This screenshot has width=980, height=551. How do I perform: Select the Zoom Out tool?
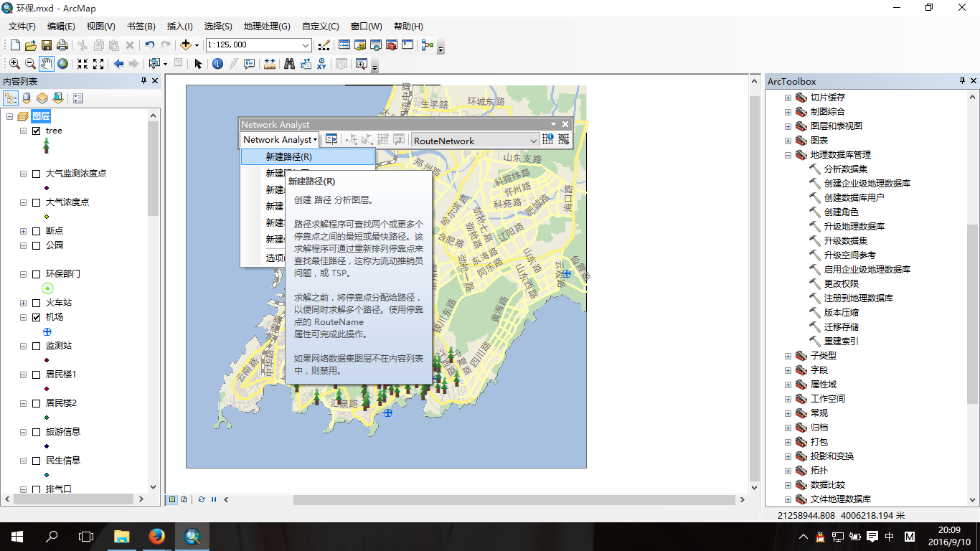(30, 64)
